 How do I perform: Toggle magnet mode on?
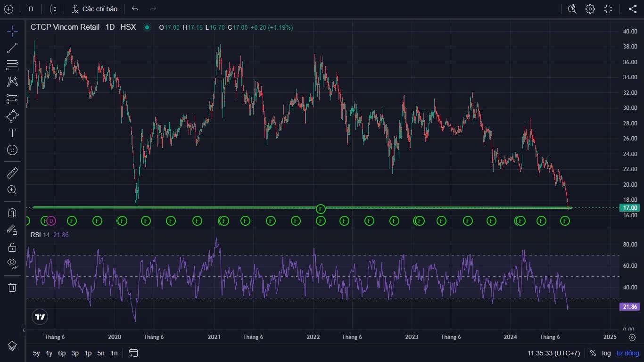[x=12, y=213]
